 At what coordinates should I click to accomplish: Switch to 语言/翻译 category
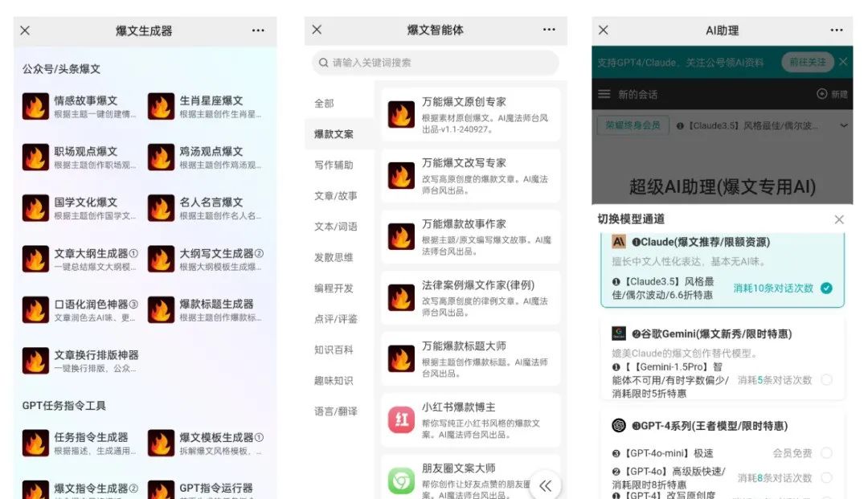click(x=336, y=411)
